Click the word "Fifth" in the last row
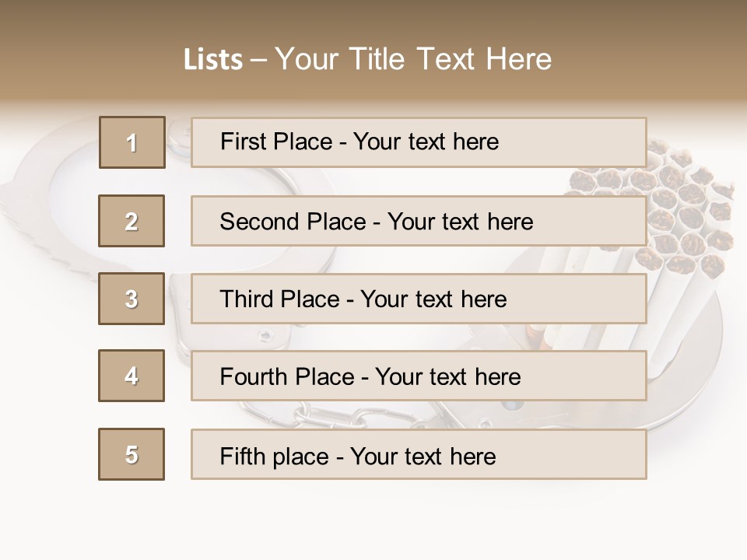Image resolution: width=747 pixels, height=560 pixels. pyautogui.click(x=243, y=456)
